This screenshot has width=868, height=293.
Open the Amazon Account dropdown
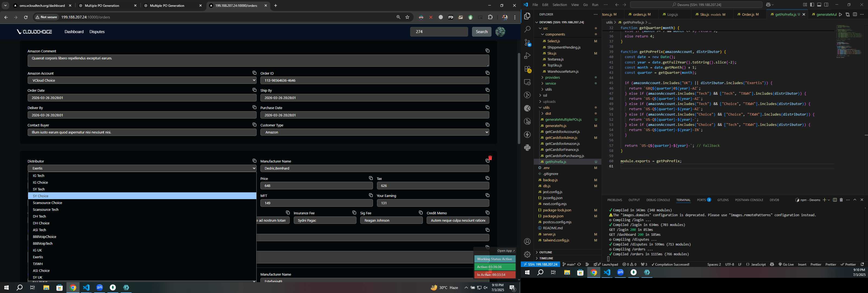point(142,80)
